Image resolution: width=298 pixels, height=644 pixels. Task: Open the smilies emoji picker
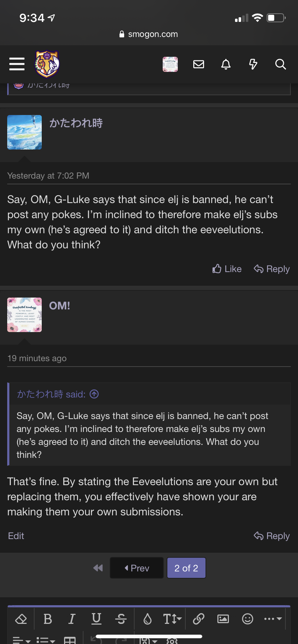(x=248, y=619)
